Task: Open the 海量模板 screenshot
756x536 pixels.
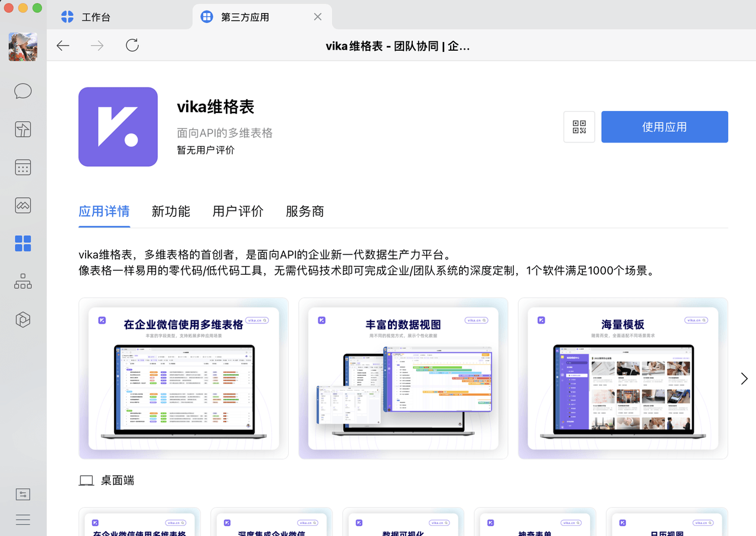Action: click(623, 378)
